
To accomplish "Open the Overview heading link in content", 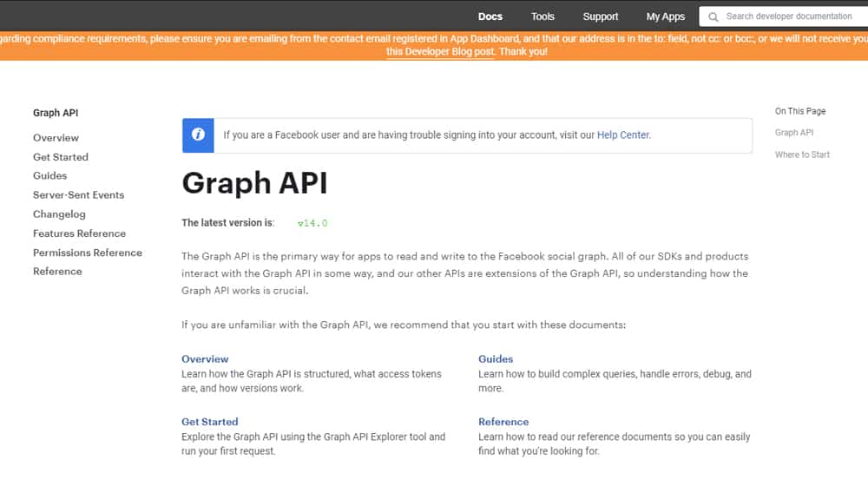I will [205, 358].
